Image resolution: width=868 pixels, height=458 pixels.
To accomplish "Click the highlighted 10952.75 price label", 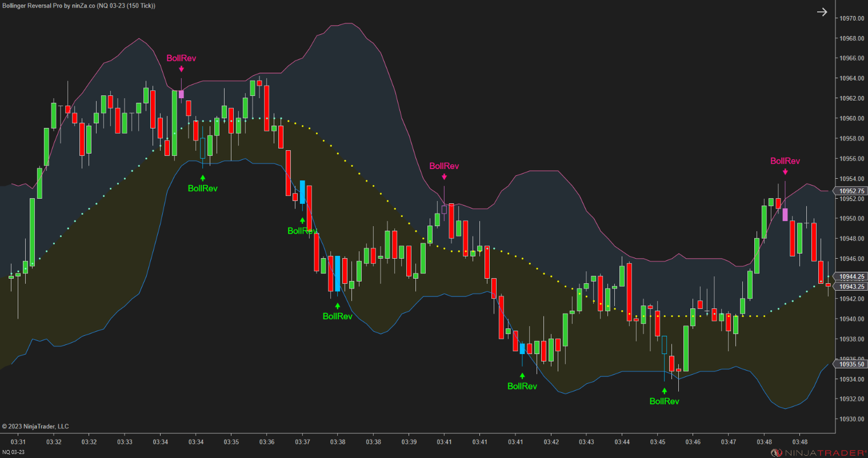I will (851, 191).
